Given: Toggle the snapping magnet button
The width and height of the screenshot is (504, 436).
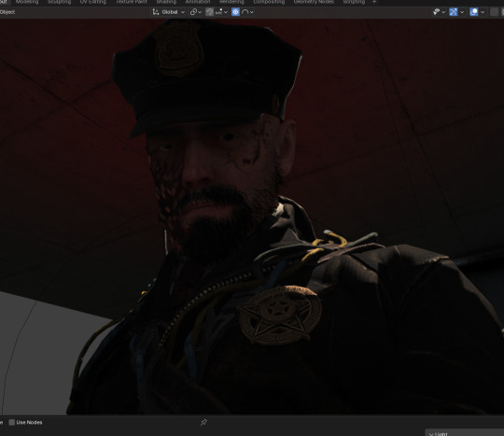Looking at the screenshot, I should 210,12.
